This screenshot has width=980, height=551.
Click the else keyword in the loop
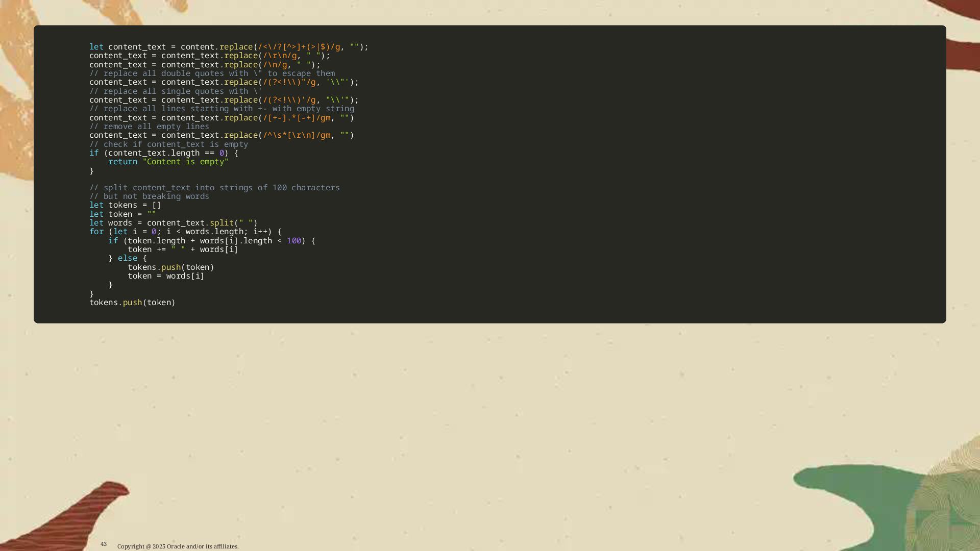pyautogui.click(x=127, y=258)
